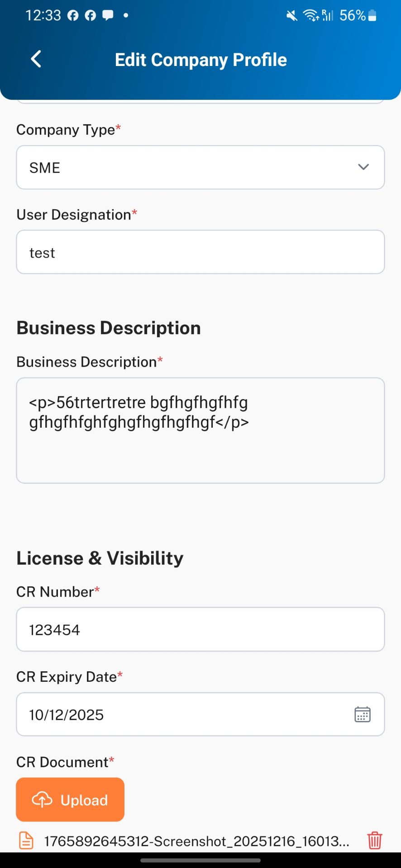Tap the uploaded document file icon
401x868 pixels.
pyautogui.click(x=26, y=840)
